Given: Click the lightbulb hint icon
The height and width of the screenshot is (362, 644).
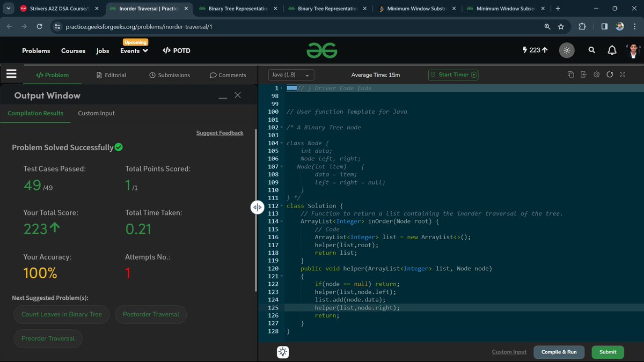Looking at the screenshot, I should (283, 352).
